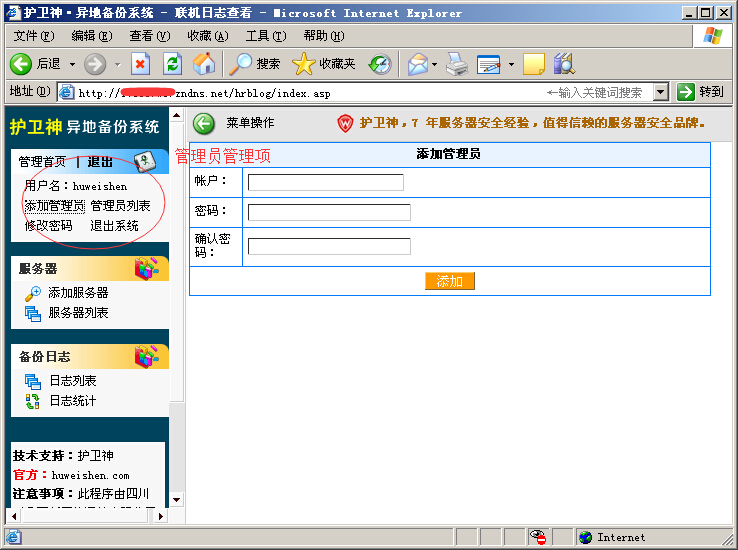Open the 添加管理员 link
This screenshot has height=550, width=738.
click(x=54, y=206)
